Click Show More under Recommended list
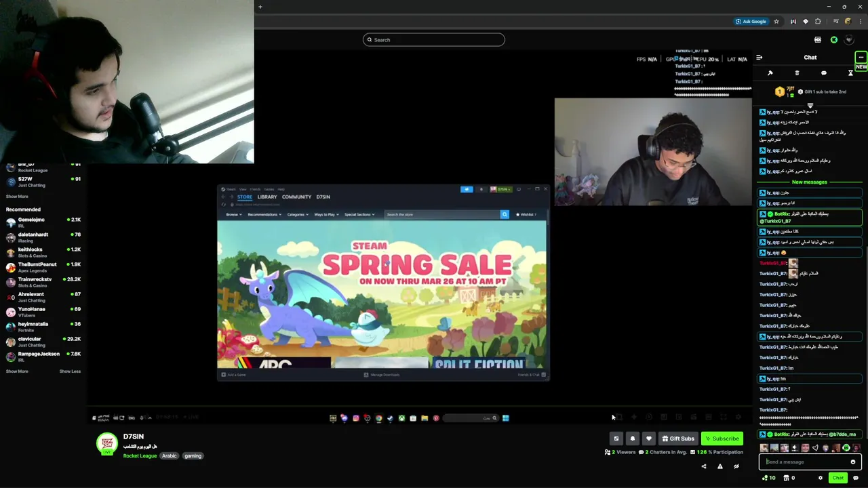 click(17, 371)
